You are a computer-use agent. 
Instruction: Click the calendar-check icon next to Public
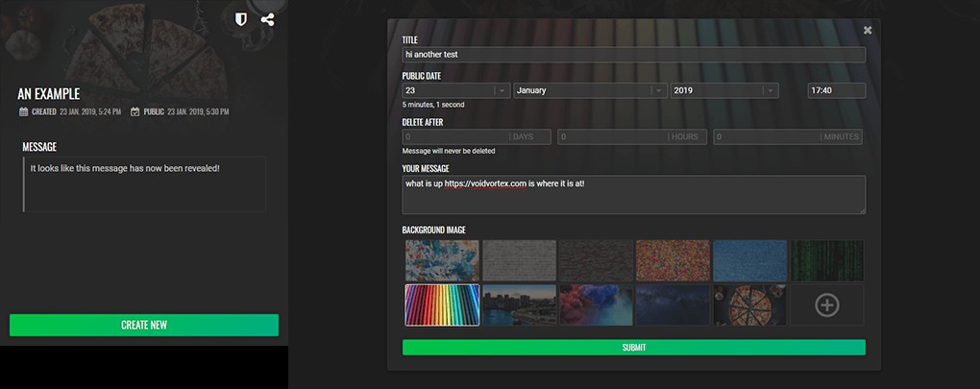click(x=135, y=112)
